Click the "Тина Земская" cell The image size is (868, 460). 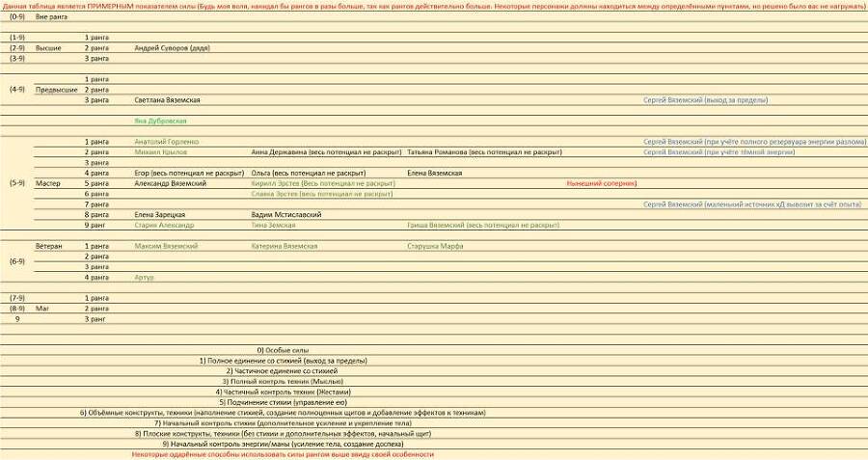coord(274,225)
